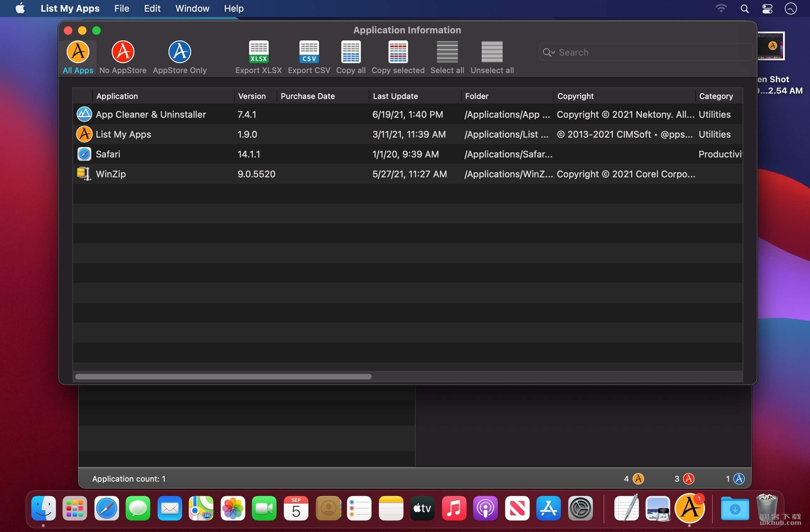Click the red non-AppStore count icon in status bar
Image resolution: width=810 pixels, height=532 pixels.
688,478
